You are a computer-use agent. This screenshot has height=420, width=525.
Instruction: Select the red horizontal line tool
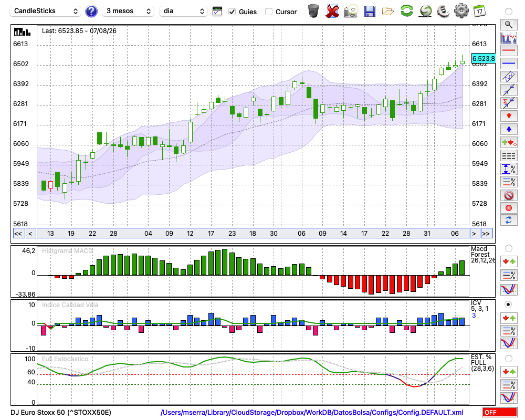[509, 50]
